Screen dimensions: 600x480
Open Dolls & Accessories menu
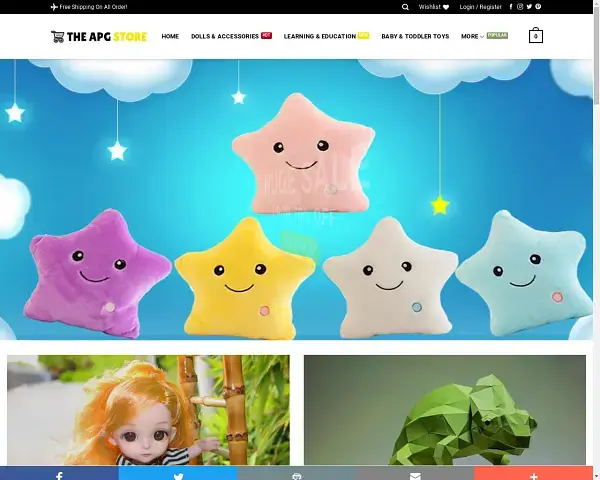(225, 37)
